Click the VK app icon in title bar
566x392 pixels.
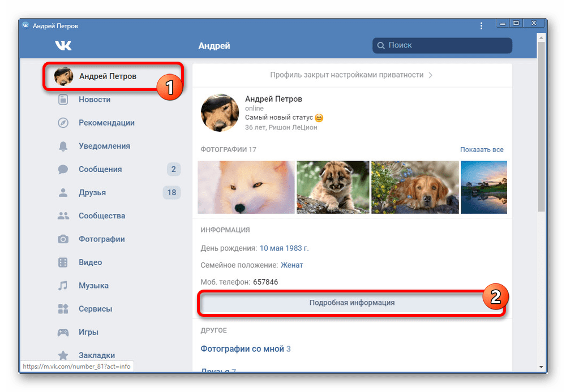[25, 25]
